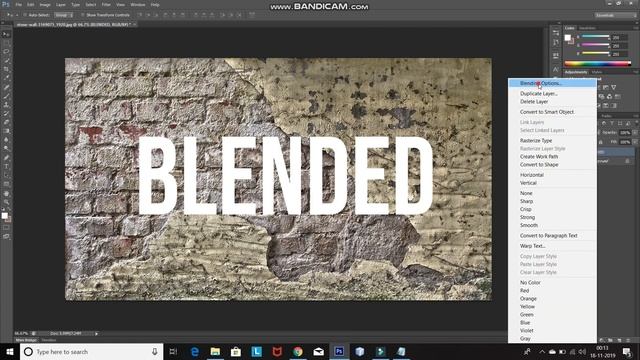Image resolution: width=640 pixels, height=360 pixels.
Task: Select the Pen tool
Action: click(x=6, y=158)
